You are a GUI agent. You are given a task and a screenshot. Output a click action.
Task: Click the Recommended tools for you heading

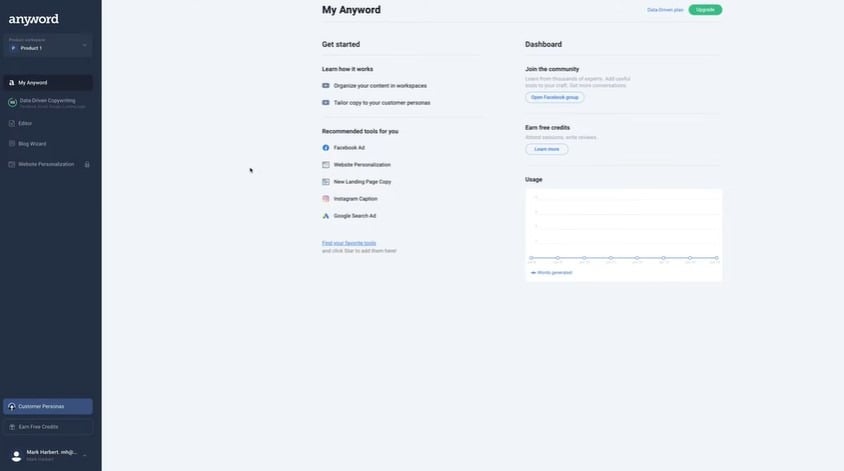point(360,131)
